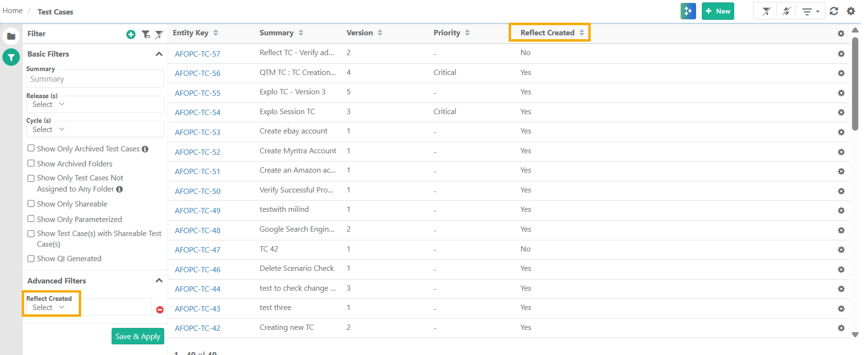
Task: Open the sort options dropdown in top toolbar
Action: (811, 11)
